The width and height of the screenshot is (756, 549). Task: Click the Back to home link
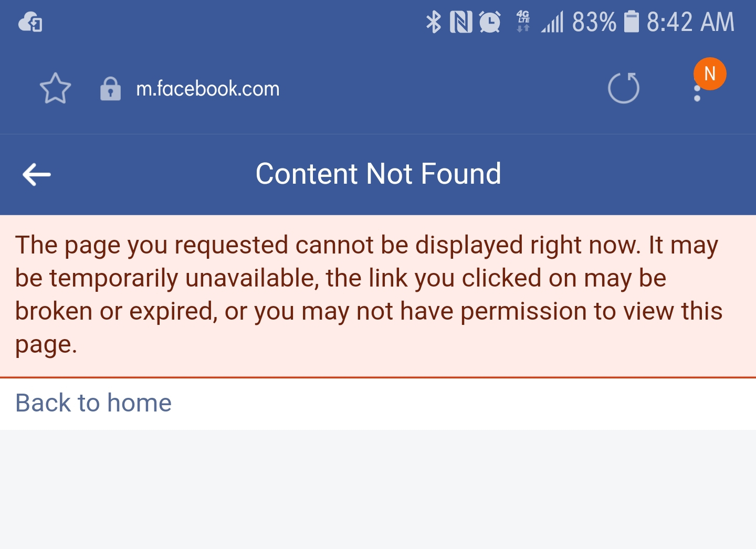pos(93,403)
